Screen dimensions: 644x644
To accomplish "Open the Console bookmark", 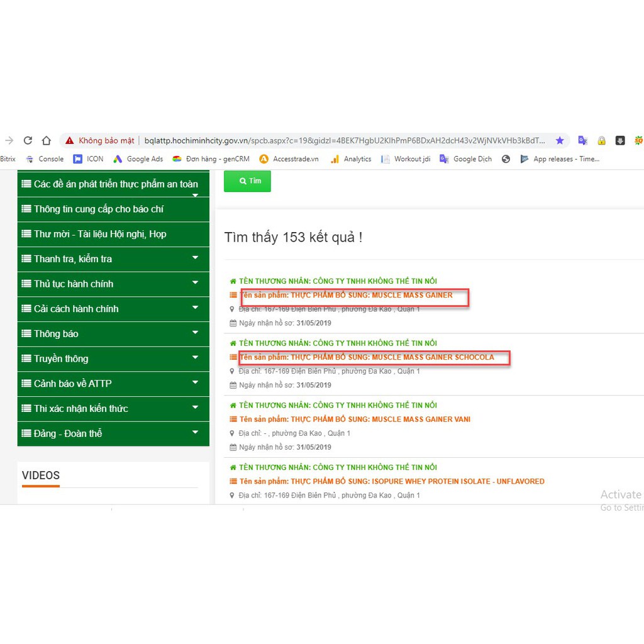I will 45,159.
